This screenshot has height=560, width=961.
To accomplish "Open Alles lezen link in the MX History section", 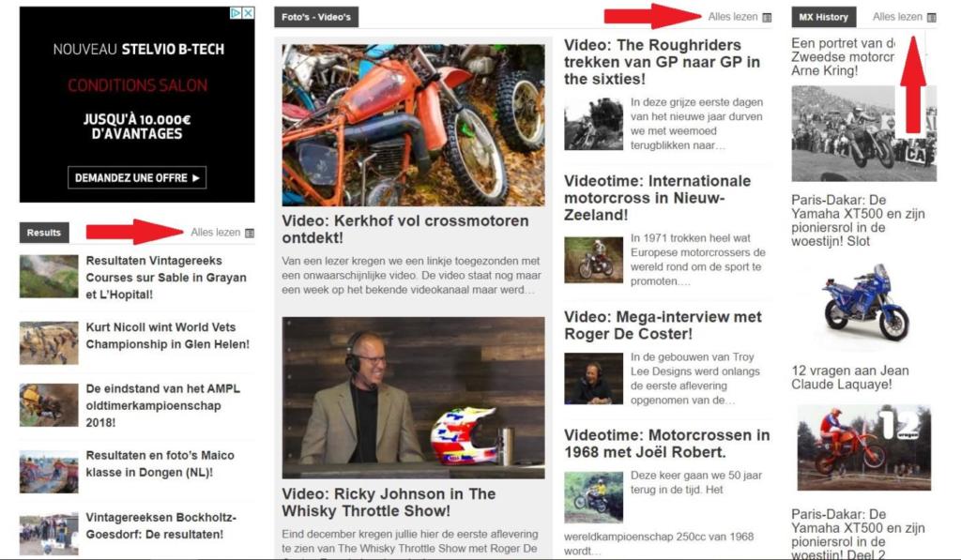I will 897,17.
